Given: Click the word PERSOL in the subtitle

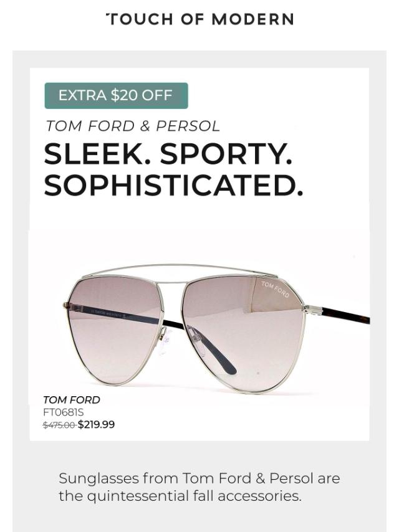Looking at the screenshot, I should coord(188,126).
